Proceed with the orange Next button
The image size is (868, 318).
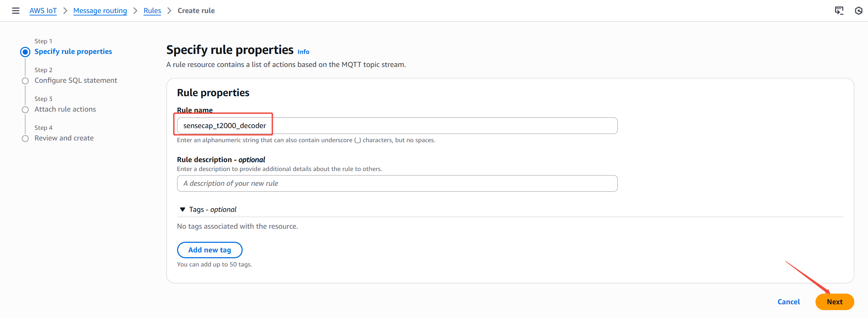click(x=834, y=302)
